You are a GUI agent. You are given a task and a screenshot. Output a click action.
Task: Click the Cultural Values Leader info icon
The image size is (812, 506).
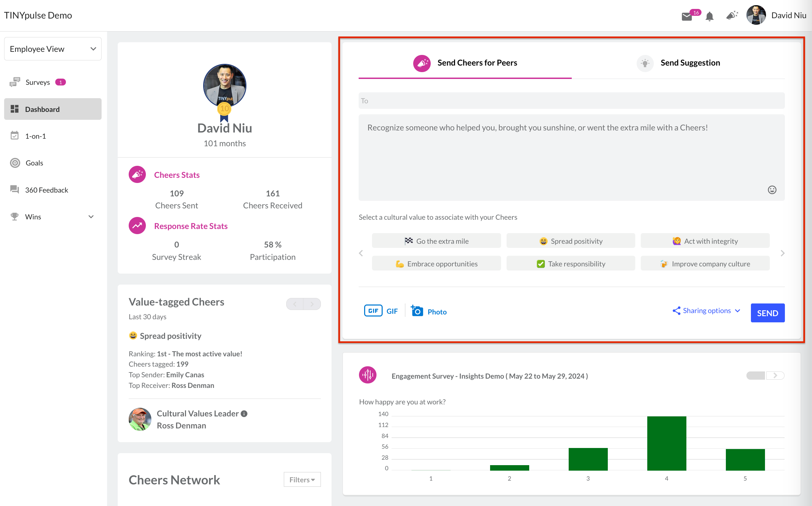click(244, 414)
